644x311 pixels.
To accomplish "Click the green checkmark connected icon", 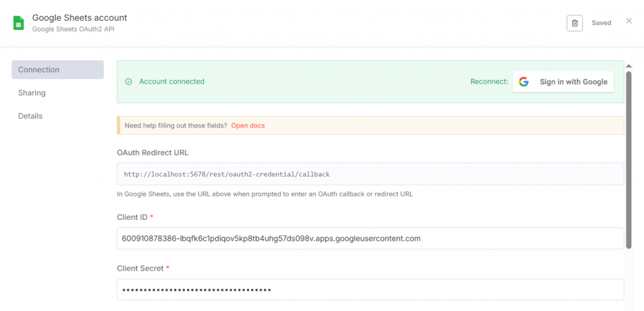I will [128, 82].
